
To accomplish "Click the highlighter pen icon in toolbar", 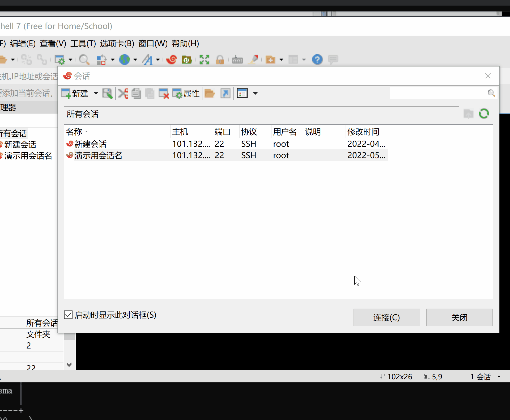I will (253, 60).
